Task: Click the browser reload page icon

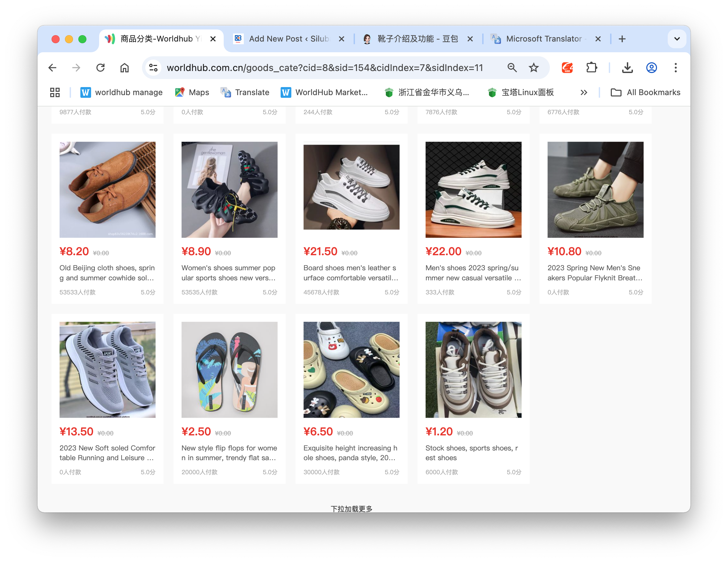Action: (100, 68)
